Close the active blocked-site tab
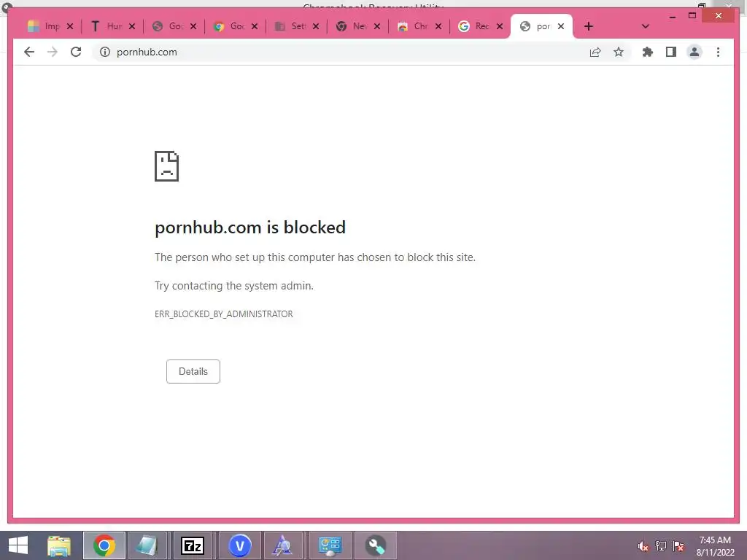Image resolution: width=747 pixels, height=560 pixels. pos(561,26)
